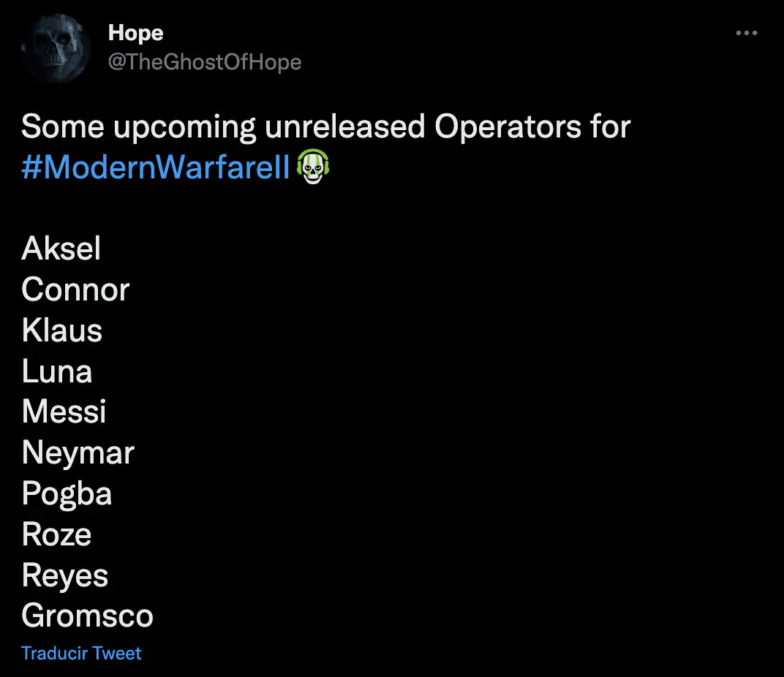Click the Roze entry in the tweet
Viewport: 784px width, 677px height.
pos(56,534)
